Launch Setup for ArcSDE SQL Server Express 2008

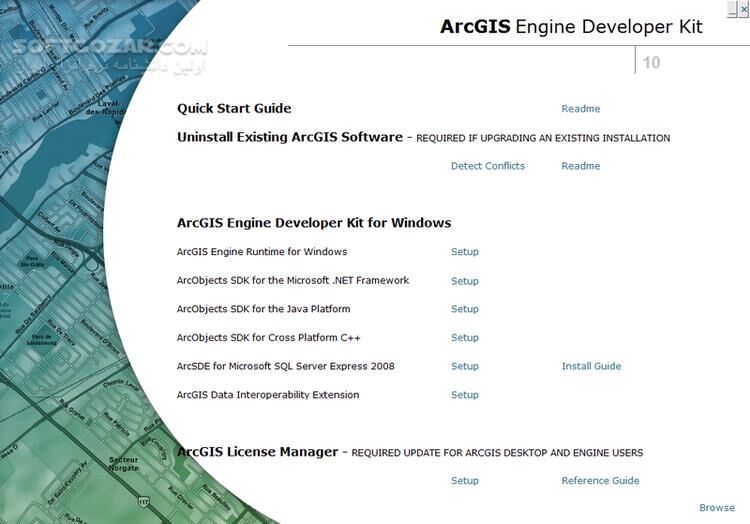pyautogui.click(x=464, y=366)
